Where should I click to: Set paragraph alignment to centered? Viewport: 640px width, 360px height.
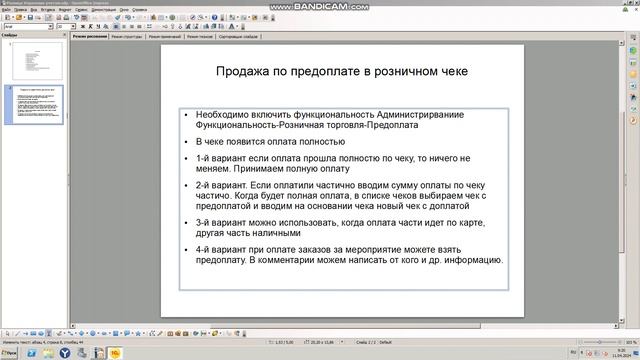click(124, 27)
